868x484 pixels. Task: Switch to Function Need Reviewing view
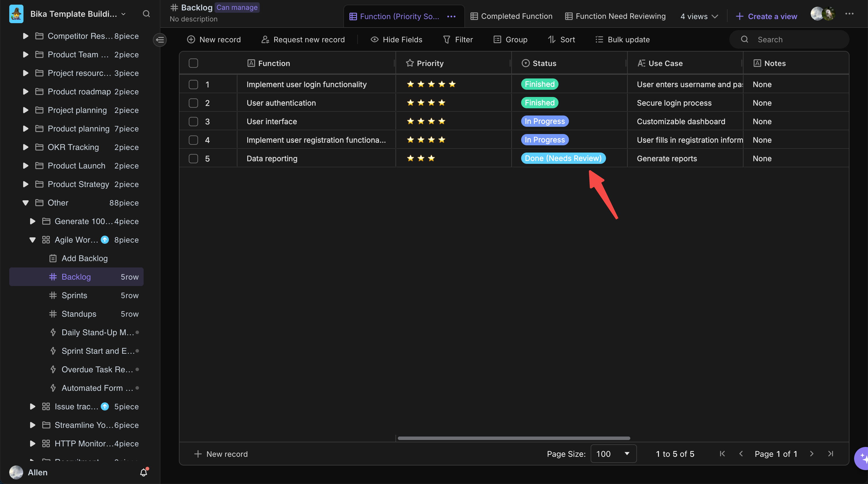pyautogui.click(x=615, y=16)
